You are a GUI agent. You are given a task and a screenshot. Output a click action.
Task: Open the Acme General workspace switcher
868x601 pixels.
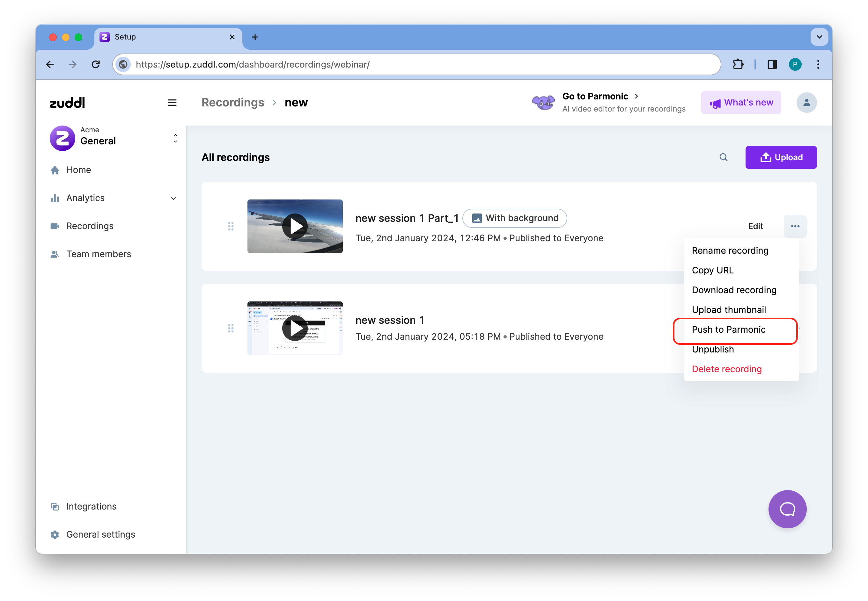point(113,138)
